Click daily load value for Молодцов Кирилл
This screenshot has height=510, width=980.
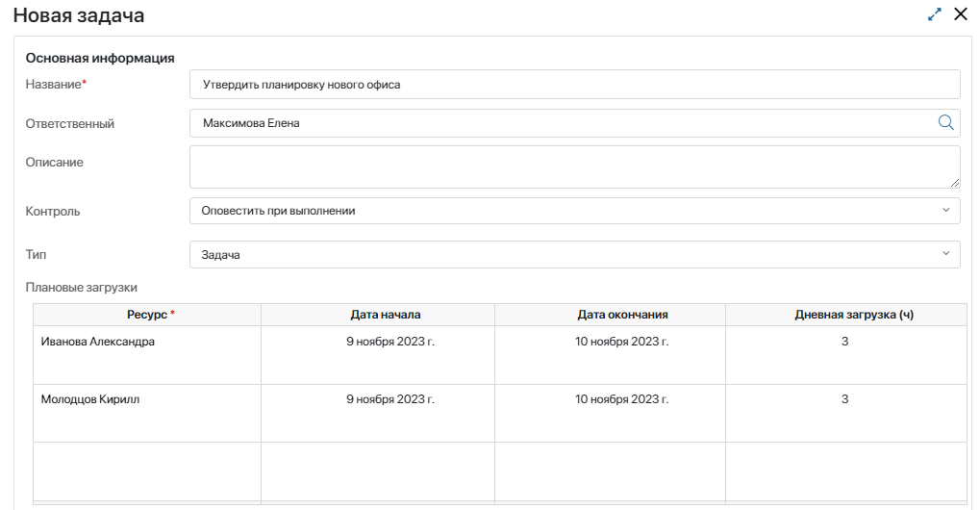(x=844, y=399)
